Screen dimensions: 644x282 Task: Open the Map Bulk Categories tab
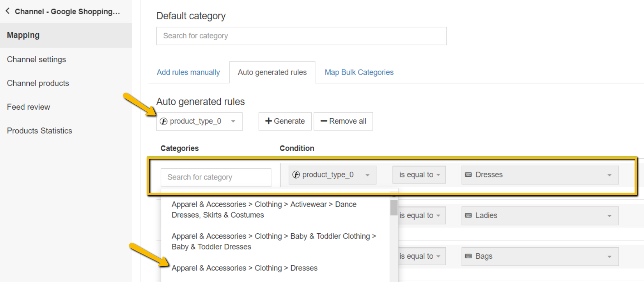coord(359,72)
